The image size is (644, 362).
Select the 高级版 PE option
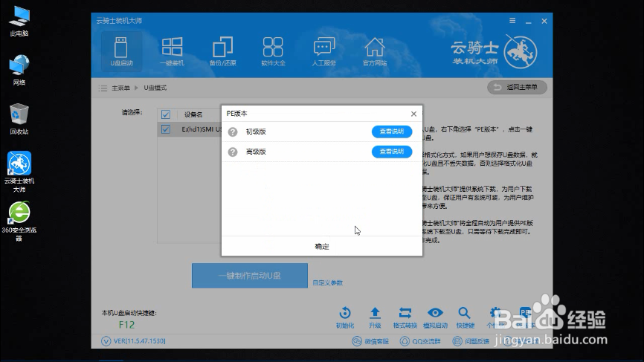pos(256,152)
